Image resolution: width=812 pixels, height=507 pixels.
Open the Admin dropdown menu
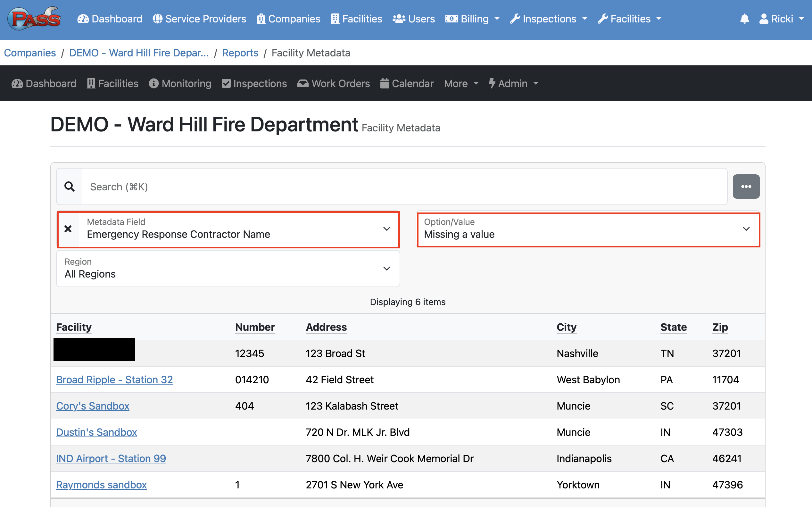(x=513, y=84)
